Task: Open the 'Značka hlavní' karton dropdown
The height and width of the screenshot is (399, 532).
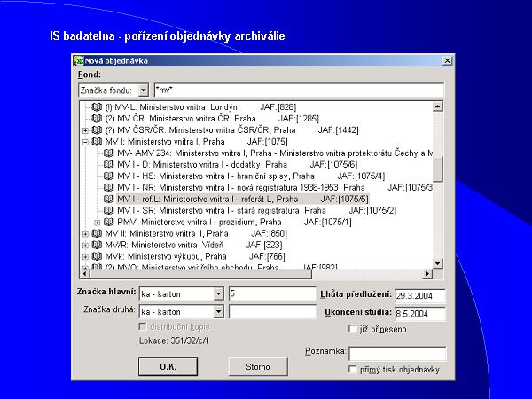Action: click(218, 293)
